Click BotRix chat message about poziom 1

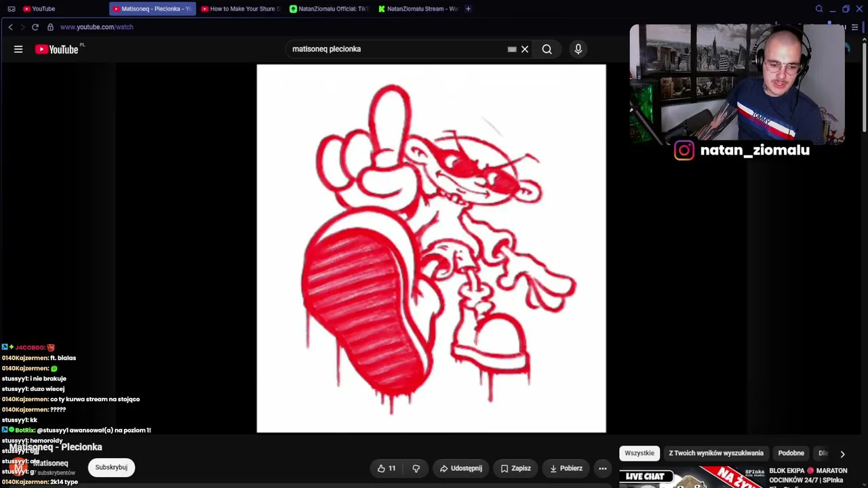(x=94, y=430)
